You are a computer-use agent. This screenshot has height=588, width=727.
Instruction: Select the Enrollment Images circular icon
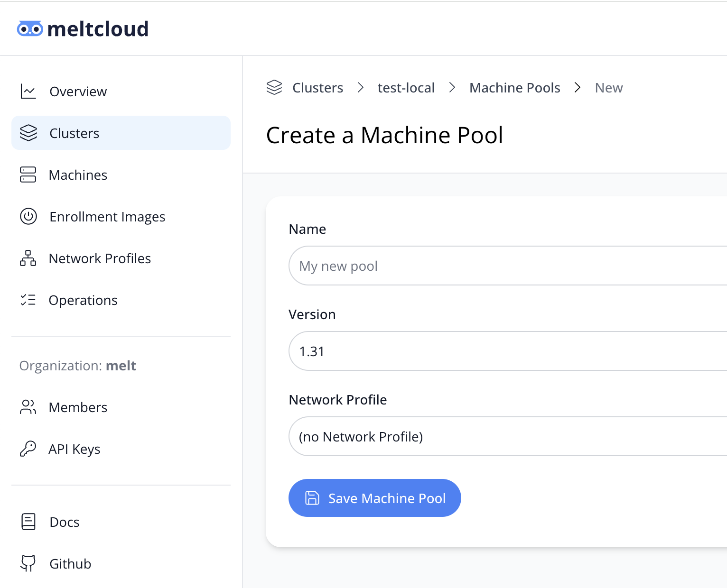(x=28, y=216)
